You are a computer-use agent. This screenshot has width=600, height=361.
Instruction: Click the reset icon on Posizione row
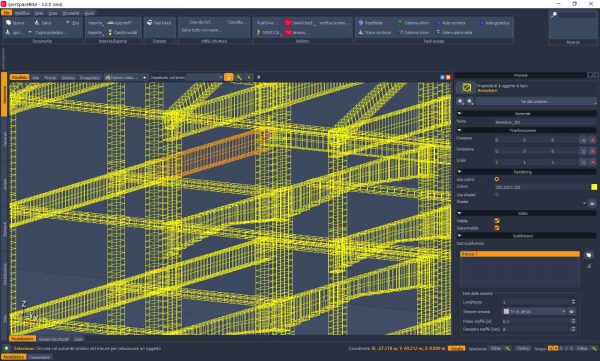(x=592, y=140)
